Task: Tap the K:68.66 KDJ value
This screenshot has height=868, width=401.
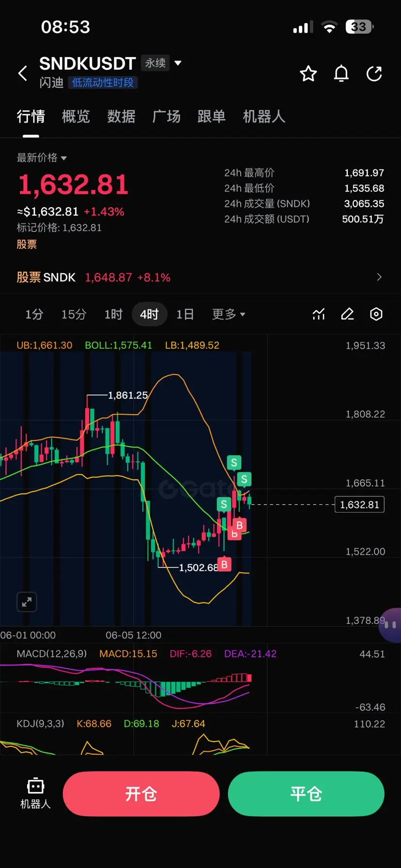Action: pos(94,724)
